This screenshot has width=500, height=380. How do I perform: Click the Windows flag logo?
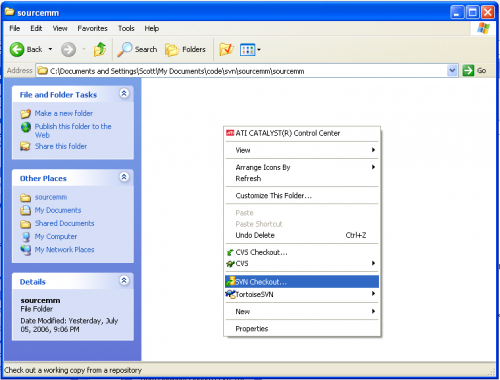tap(483, 28)
